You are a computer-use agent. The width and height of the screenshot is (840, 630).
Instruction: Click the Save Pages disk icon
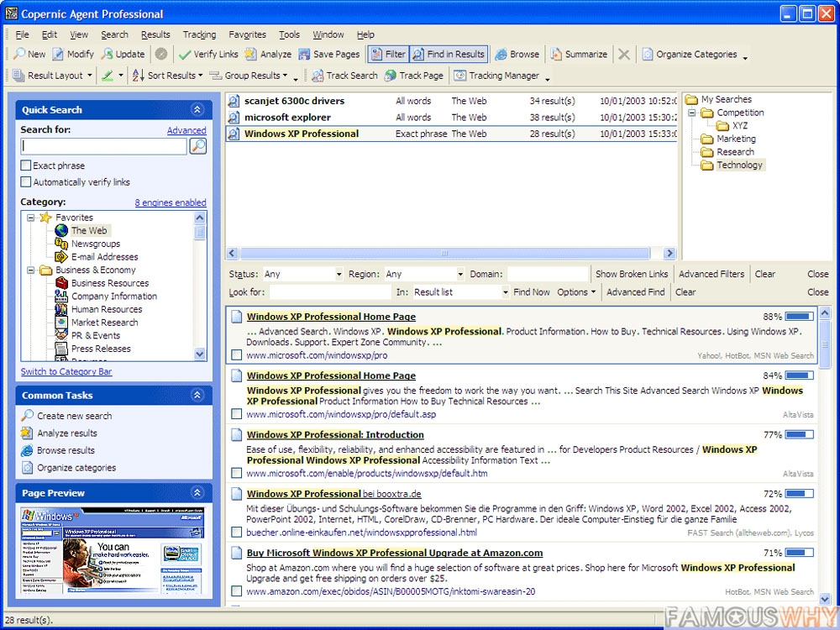pos(304,54)
